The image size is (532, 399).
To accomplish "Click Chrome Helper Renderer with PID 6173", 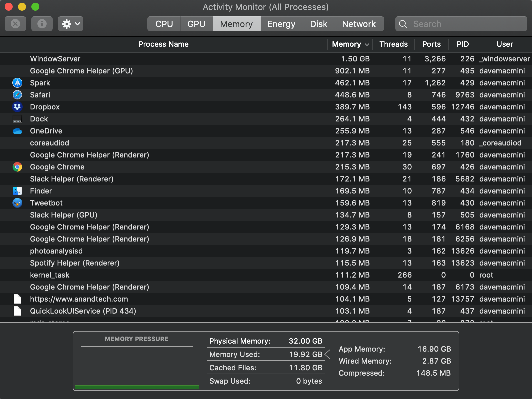I will [x=266, y=287].
